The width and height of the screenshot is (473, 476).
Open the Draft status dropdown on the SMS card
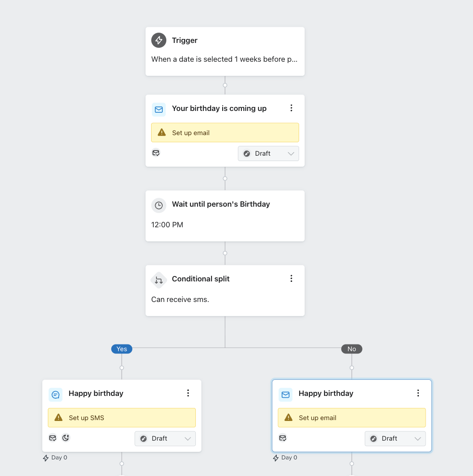tap(165, 438)
